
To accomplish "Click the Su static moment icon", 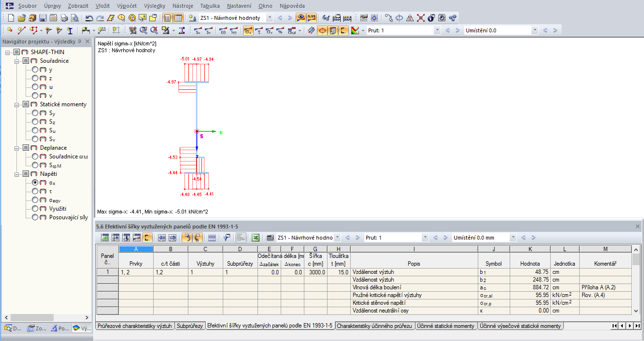I will coord(198,30).
